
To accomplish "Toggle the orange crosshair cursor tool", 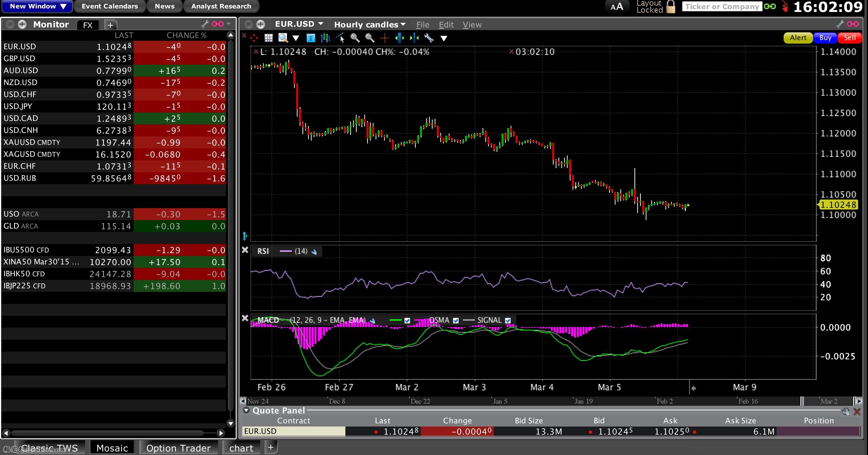I will [384, 38].
